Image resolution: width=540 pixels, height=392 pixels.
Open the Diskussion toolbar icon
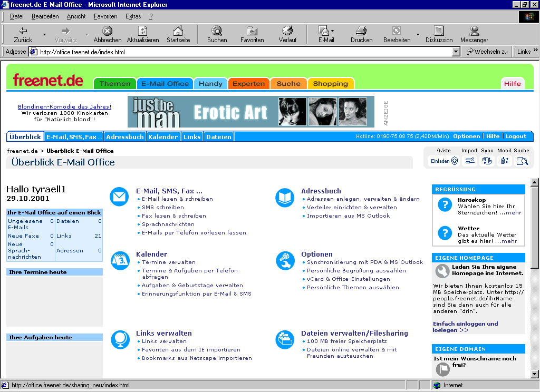(439, 31)
